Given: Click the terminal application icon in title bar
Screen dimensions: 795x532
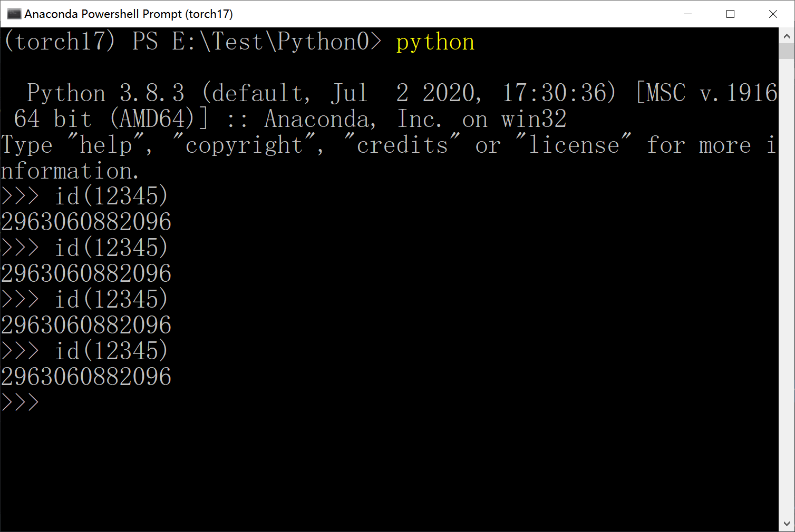Looking at the screenshot, I should click(x=14, y=14).
